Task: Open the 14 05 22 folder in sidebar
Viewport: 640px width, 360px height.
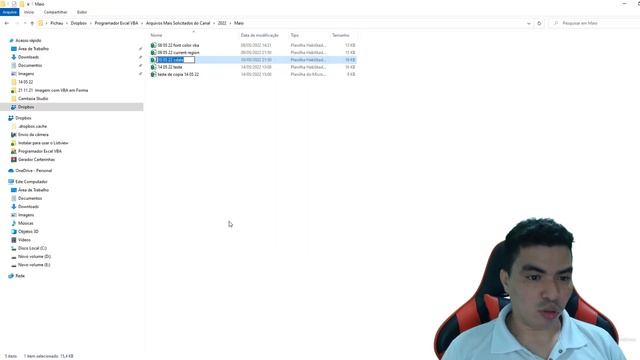Action: [25, 82]
